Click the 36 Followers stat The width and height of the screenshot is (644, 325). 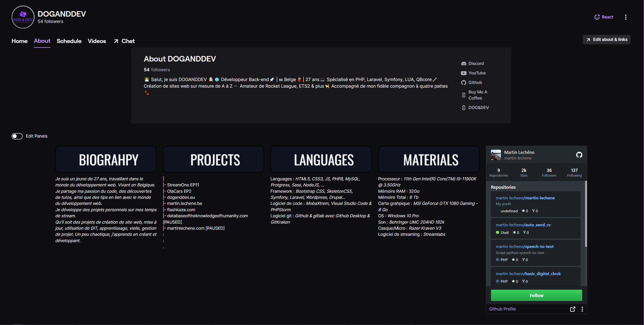coord(549,173)
